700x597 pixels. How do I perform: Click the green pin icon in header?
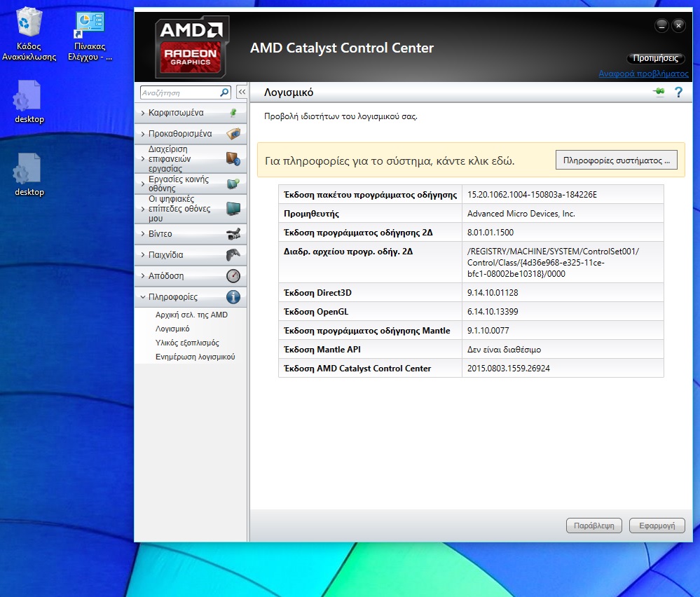[x=658, y=92]
